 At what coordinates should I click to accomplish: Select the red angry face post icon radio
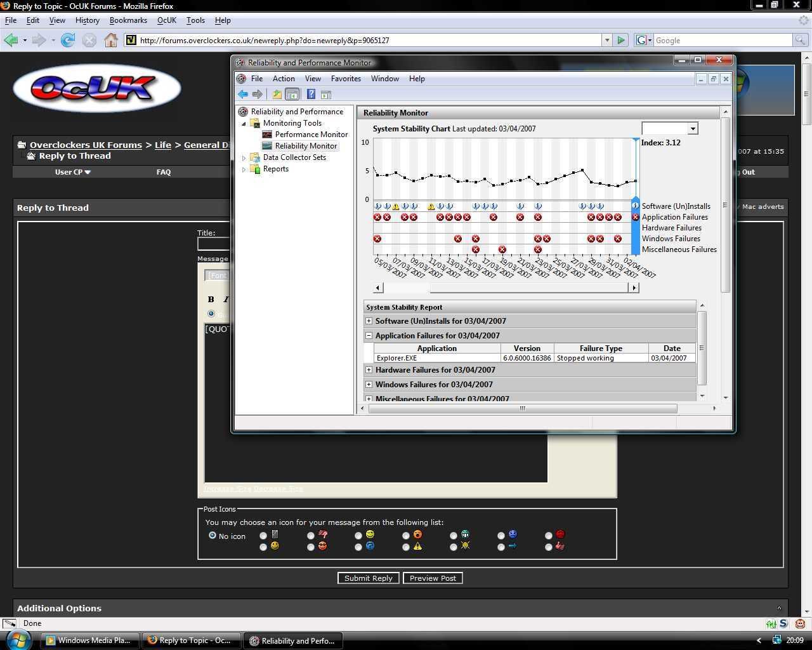point(311,547)
